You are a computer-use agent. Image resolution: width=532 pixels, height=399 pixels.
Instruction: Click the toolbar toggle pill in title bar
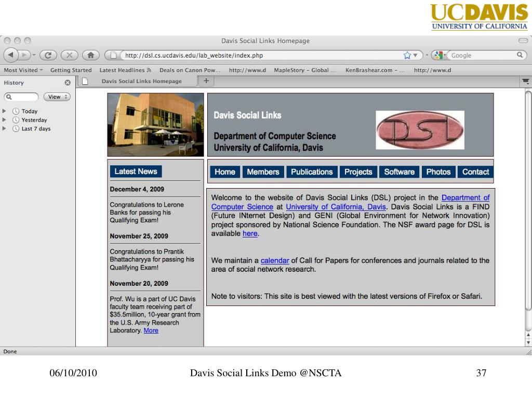click(x=523, y=41)
